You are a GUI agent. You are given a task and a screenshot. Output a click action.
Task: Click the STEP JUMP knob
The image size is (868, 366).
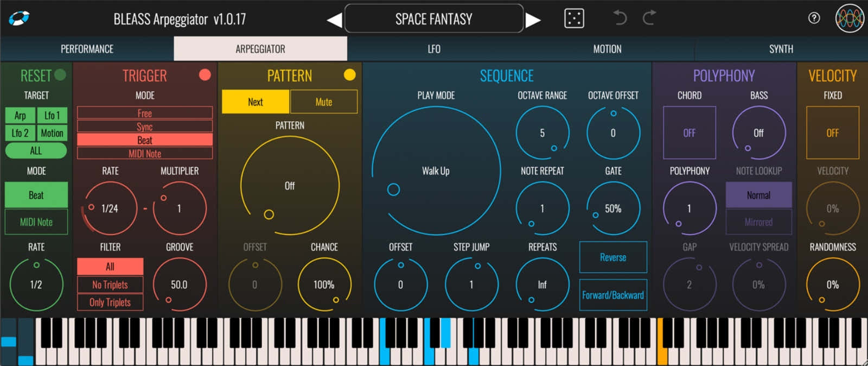471,285
